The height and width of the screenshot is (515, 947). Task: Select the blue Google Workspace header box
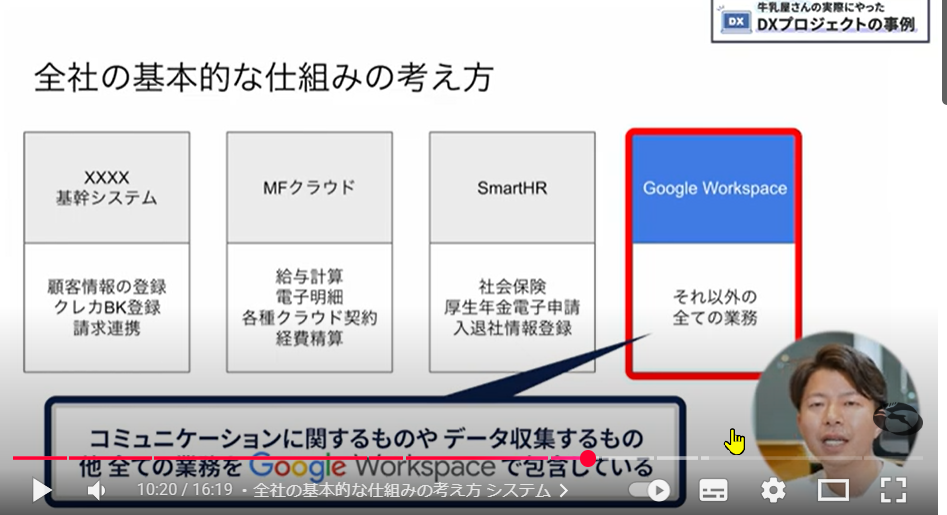(714, 188)
